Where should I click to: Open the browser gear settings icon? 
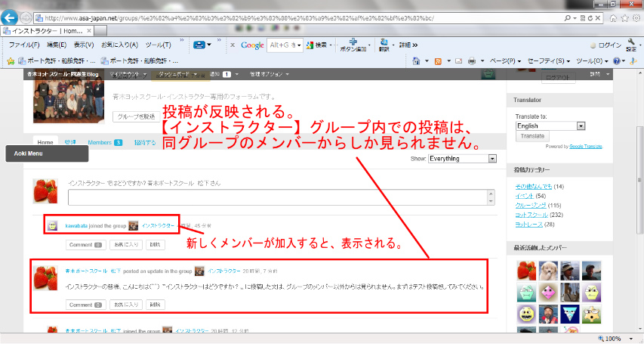click(636, 18)
